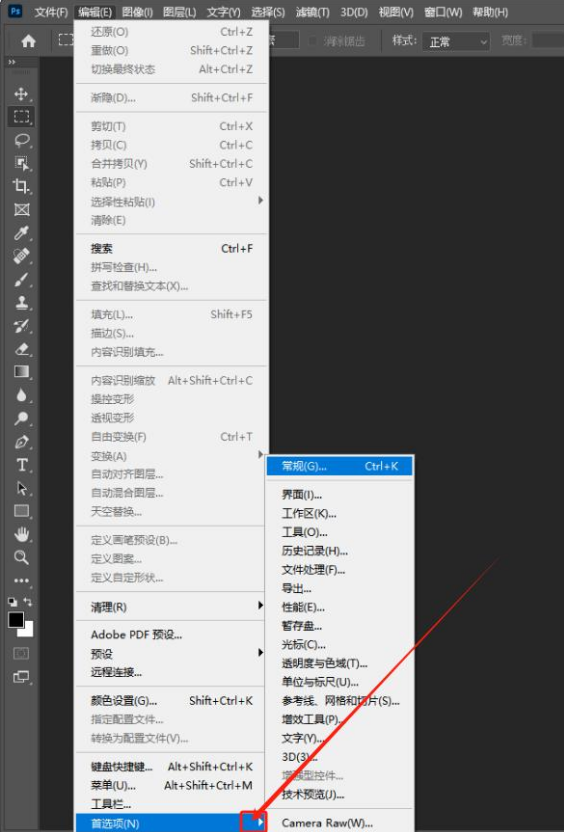The height and width of the screenshot is (832, 564).
Task: Expand the toolbar double-arrow toggle
Action: (12, 62)
